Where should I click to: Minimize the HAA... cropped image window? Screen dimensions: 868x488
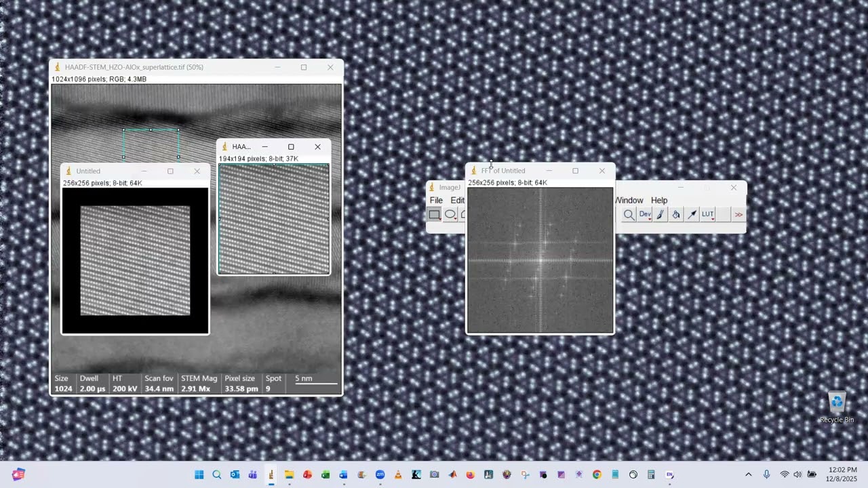coord(264,146)
